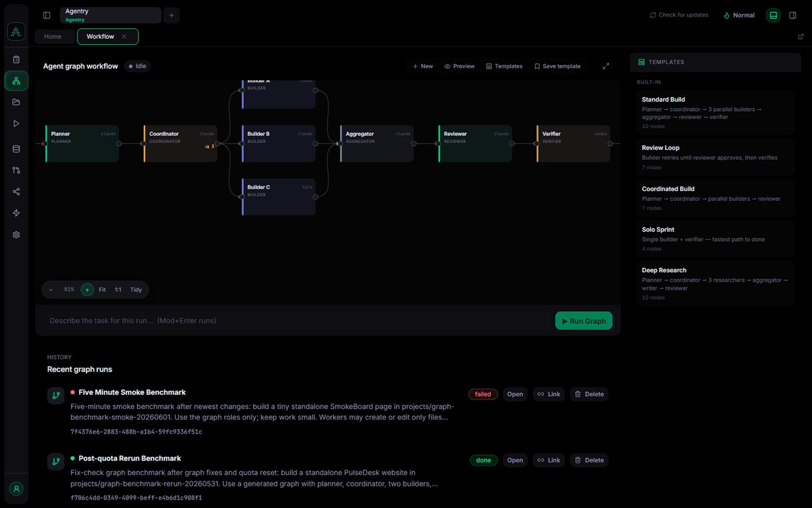Select the Builder C node
Image resolution: width=812 pixels, height=508 pixels.
(x=279, y=197)
